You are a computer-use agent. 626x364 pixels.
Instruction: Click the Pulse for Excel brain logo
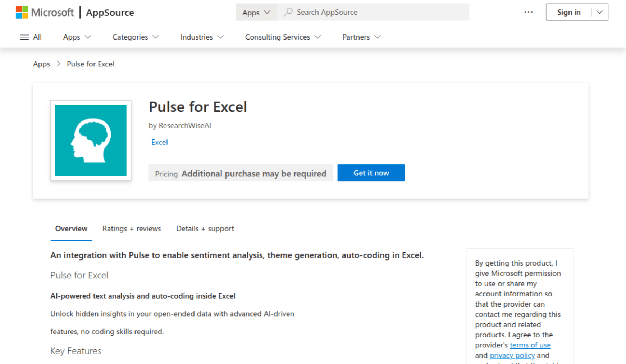[x=91, y=140]
